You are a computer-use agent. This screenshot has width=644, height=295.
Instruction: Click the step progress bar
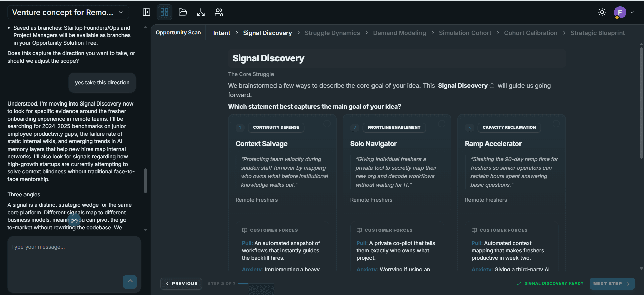[x=256, y=284]
